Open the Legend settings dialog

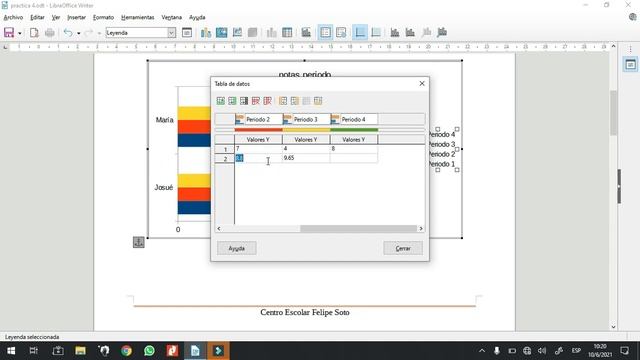coord(341,33)
